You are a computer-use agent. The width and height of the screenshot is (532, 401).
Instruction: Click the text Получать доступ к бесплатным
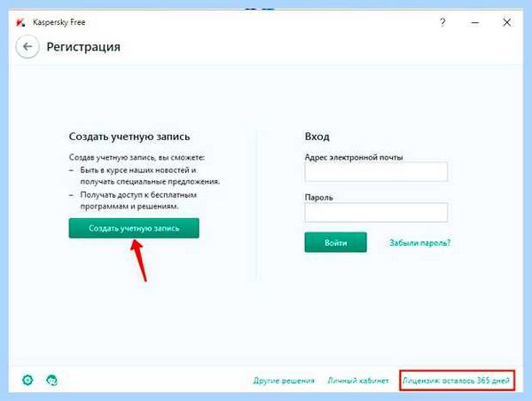pos(138,195)
